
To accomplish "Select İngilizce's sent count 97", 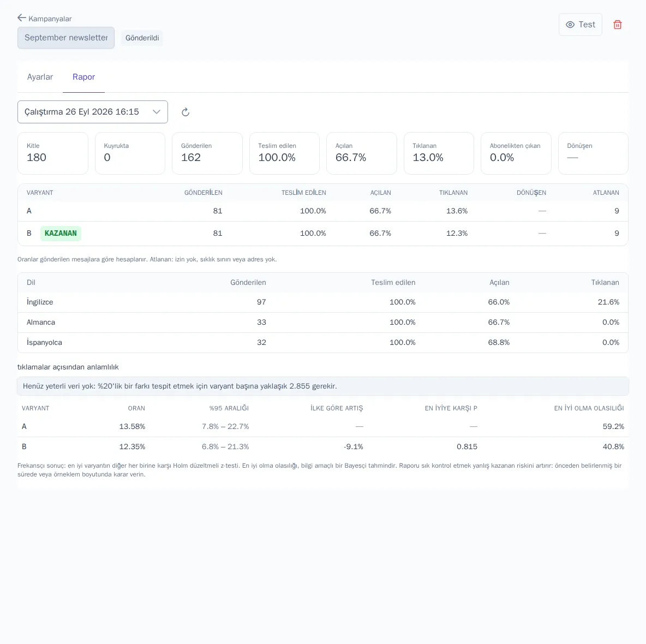I will 261,302.
